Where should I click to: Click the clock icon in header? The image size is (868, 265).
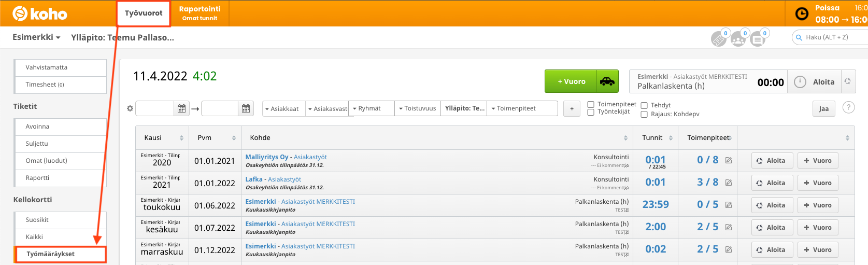[802, 13]
